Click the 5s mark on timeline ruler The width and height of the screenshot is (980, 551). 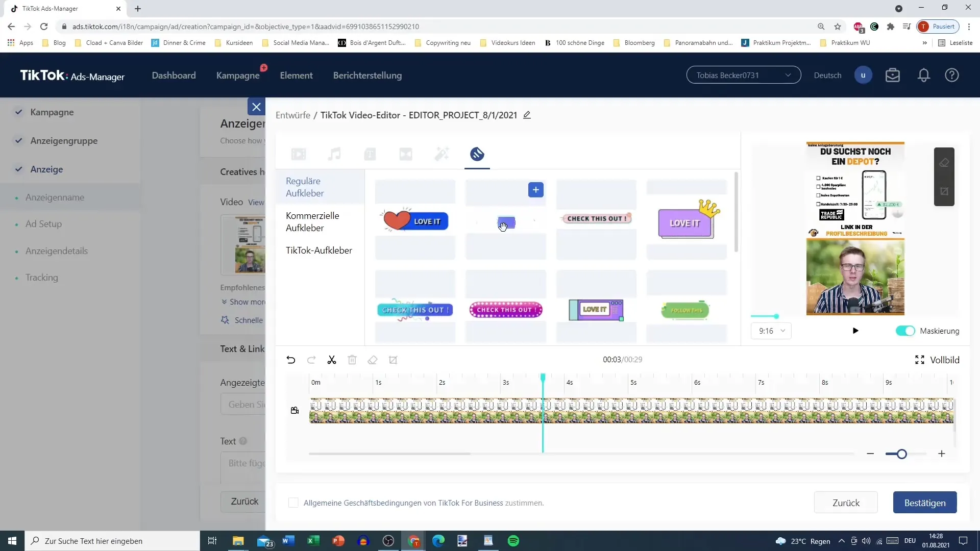pos(633,383)
